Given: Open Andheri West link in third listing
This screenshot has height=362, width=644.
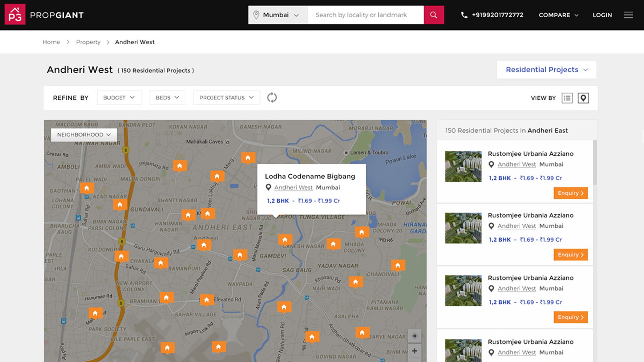Looking at the screenshot, I should pyautogui.click(x=516, y=288).
